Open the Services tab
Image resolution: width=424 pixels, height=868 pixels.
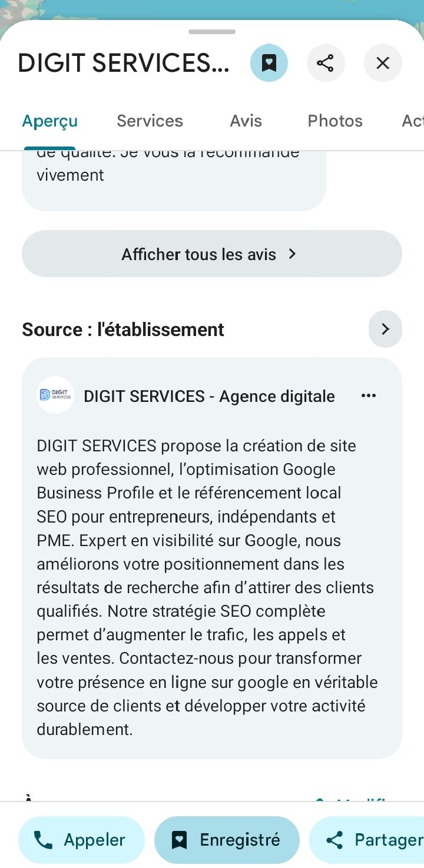click(x=150, y=121)
